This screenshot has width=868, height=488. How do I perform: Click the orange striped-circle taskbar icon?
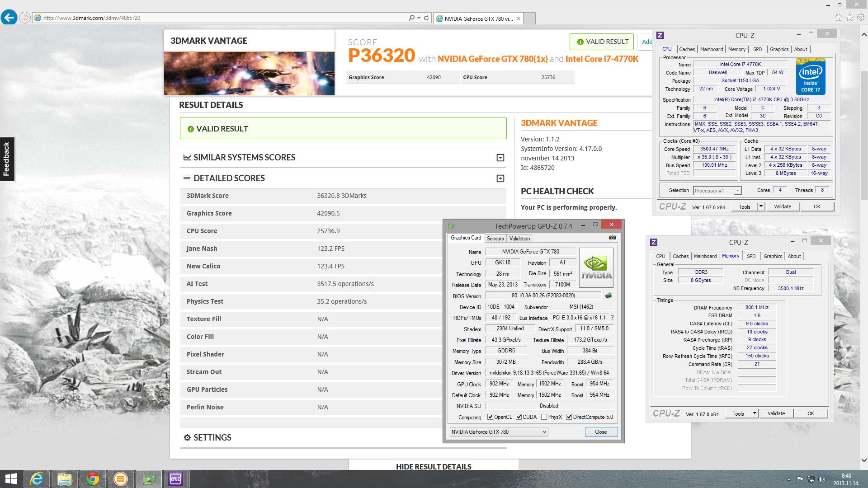coord(120,479)
